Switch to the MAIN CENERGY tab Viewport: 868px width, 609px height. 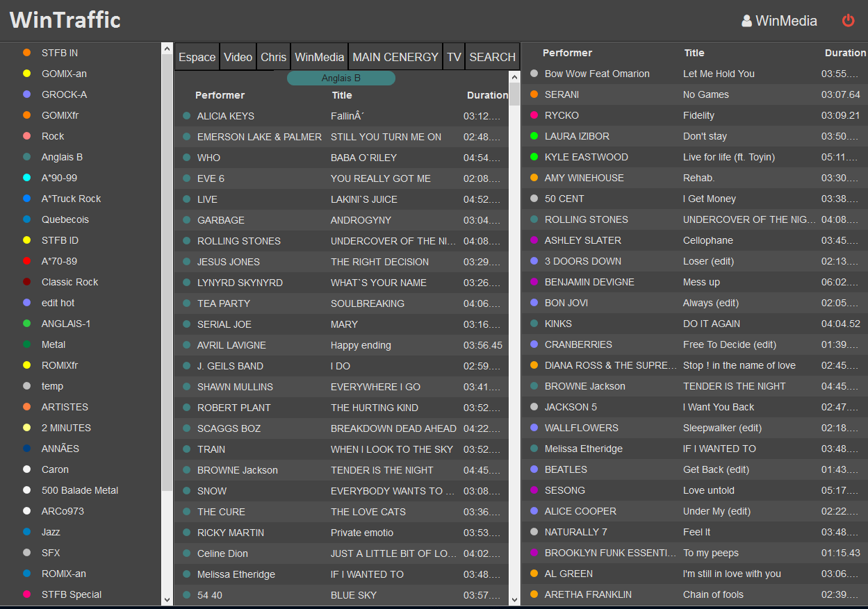click(x=395, y=57)
